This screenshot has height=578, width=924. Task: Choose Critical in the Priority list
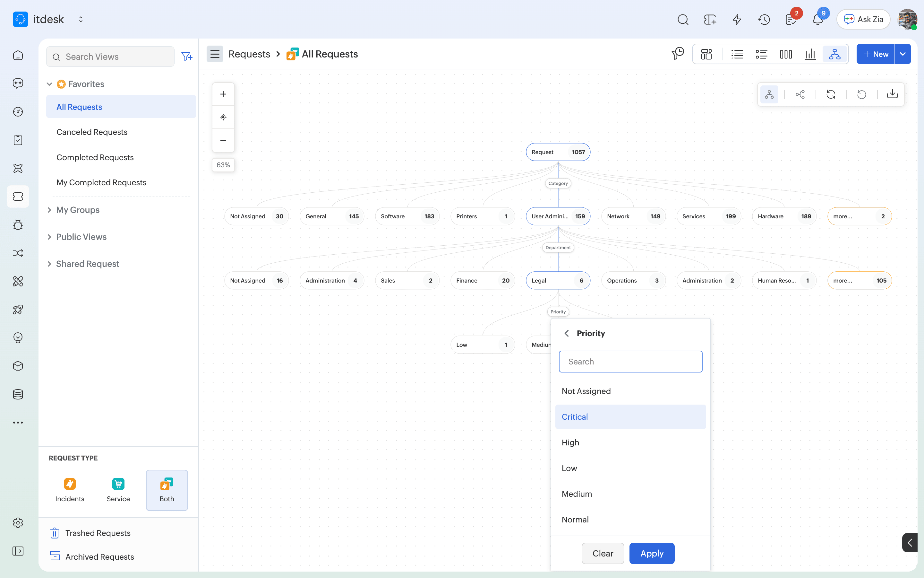coord(630,417)
